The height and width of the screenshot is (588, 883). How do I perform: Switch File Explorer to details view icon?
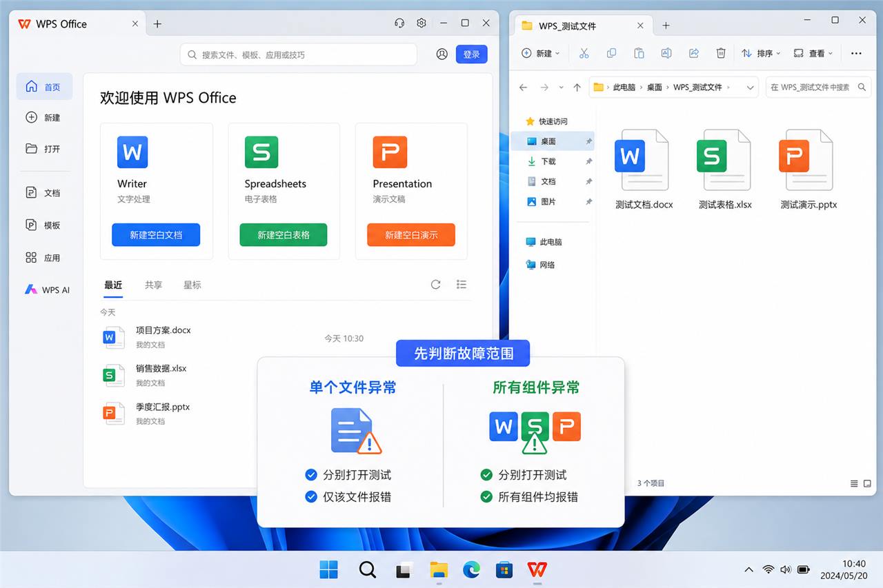855,483
